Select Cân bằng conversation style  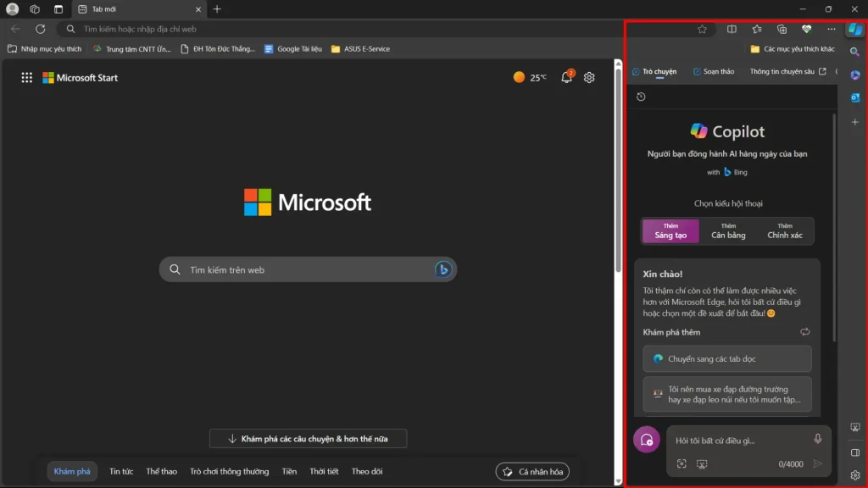pos(728,231)
